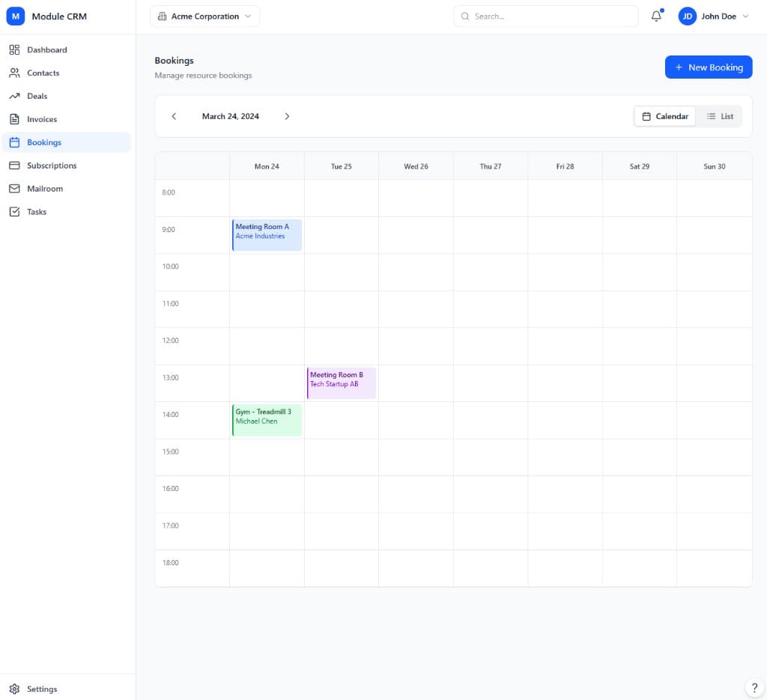
Task: Select the Bookings menu item
Action: coord(67,142)
